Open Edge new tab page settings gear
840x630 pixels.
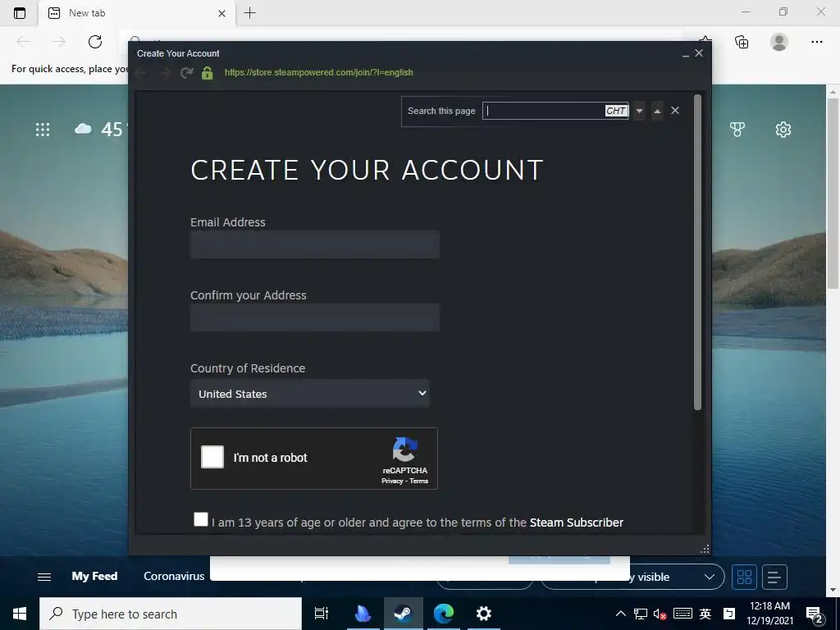point(783,129)
